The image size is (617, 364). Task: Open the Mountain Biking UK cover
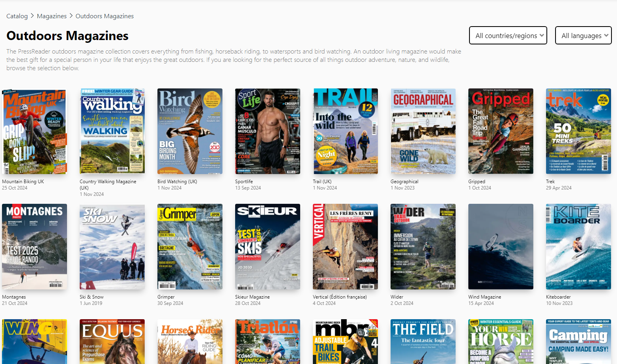(34, 131)
